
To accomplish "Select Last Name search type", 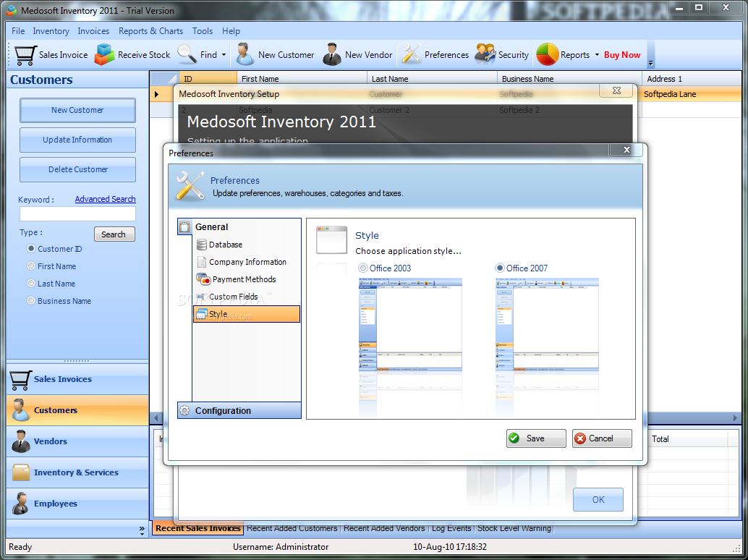I will click(x=32, y=284).
